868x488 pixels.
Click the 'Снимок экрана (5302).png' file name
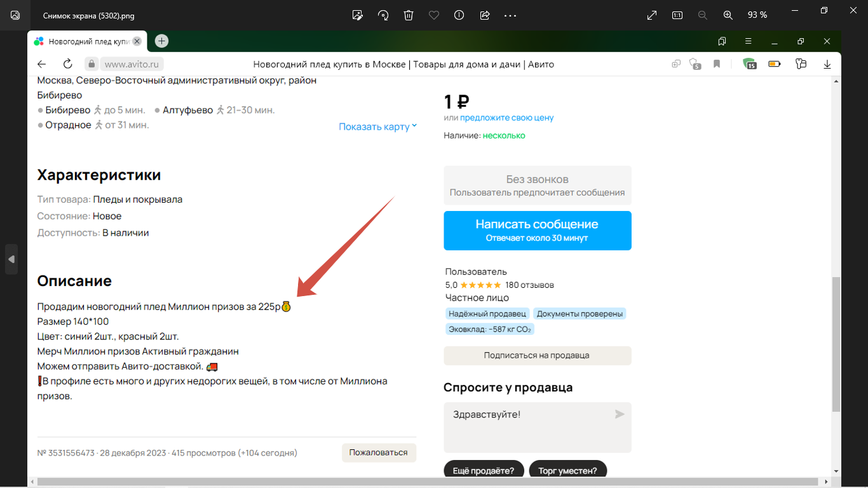pos(89,15)
